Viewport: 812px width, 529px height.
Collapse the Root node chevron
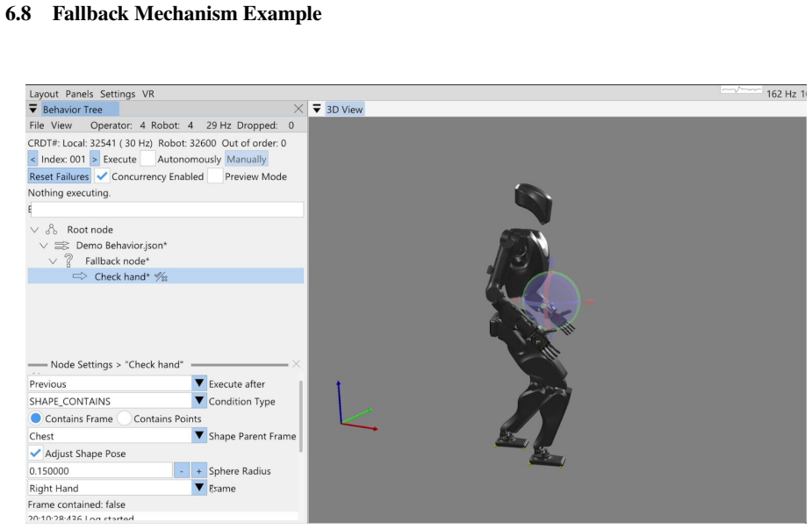(x=34, y=229)
